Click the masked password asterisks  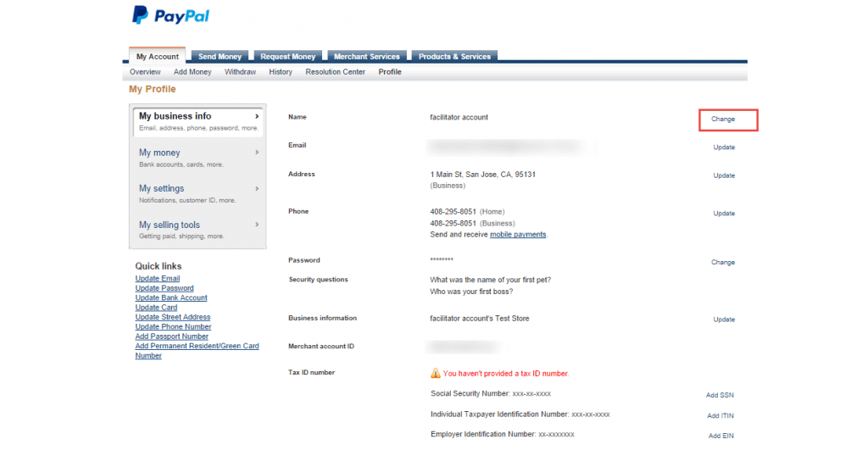coord(442,259)
